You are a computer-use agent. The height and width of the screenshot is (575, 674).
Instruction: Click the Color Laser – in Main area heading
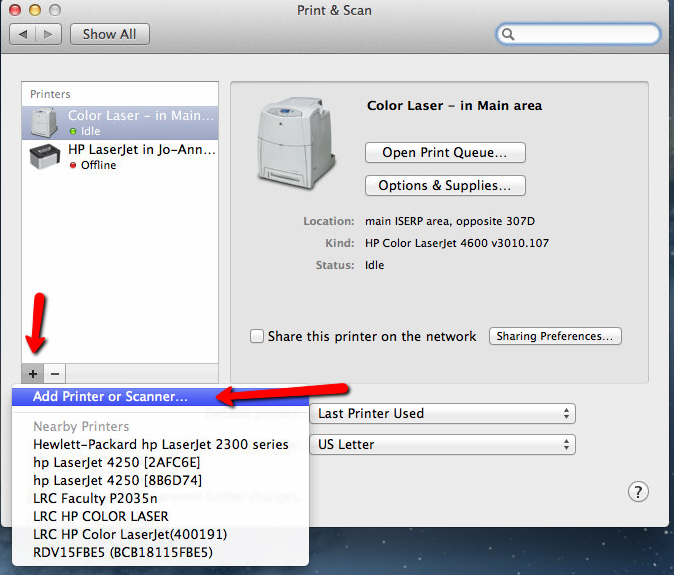tap(454, 106)
